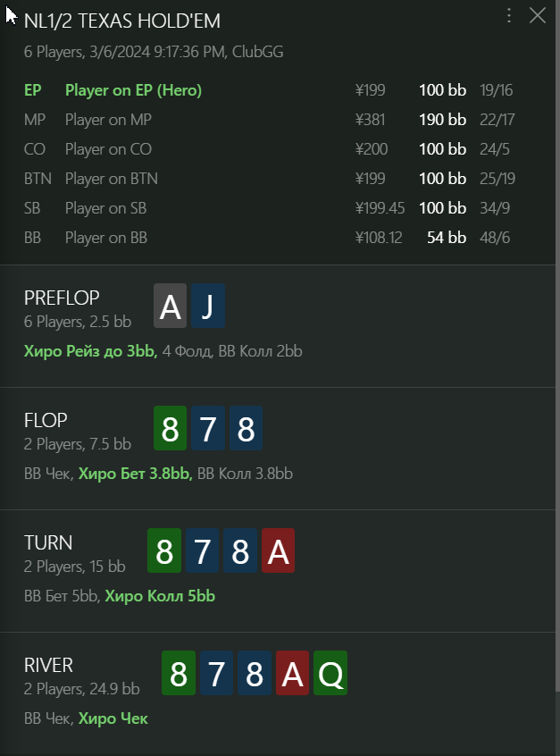Select the green 8 card on the flop

170,428
